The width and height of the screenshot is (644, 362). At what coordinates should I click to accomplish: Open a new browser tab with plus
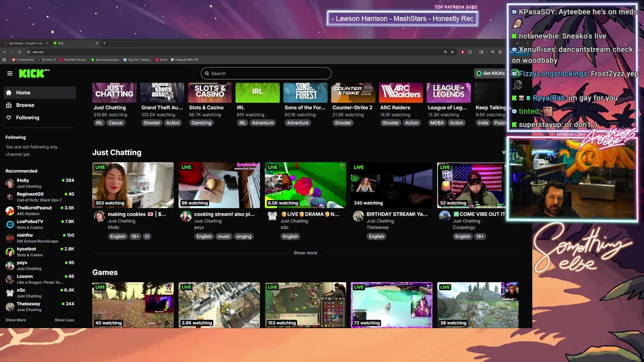pyautogui.click(x=104, y=43)
